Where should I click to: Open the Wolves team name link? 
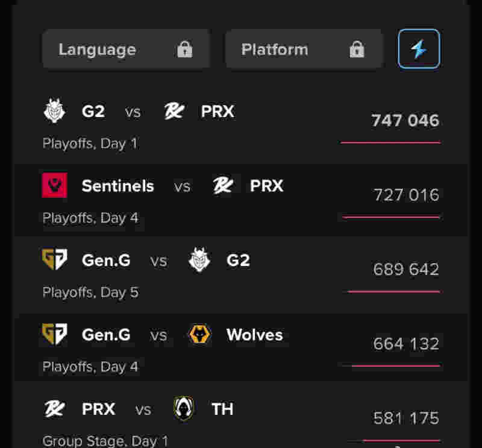[x=254, y=335]
